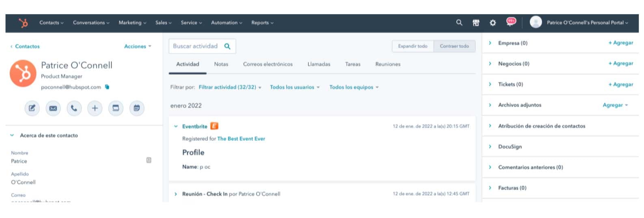644x218 pixels.
Task: Click the create note icon under contact name
Action: [32, 108]
